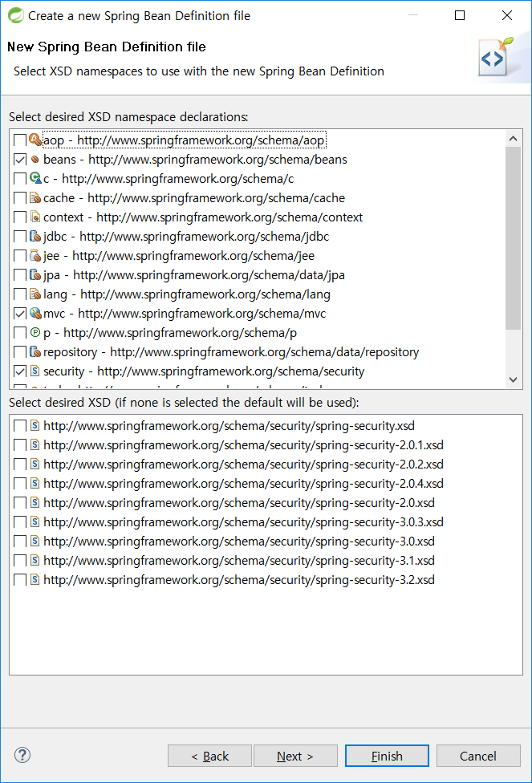Screen dimensions: 532x783
Task: Select the text 'jpa - http://www.springframework.org/schema/data/jpa'
Action: pos(194,274)
